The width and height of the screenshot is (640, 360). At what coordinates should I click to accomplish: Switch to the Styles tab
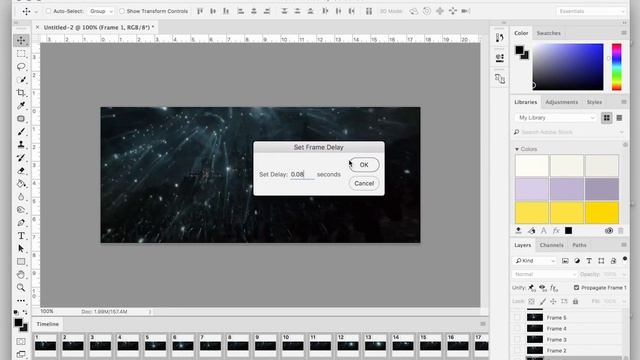click(x=594, y=102)
